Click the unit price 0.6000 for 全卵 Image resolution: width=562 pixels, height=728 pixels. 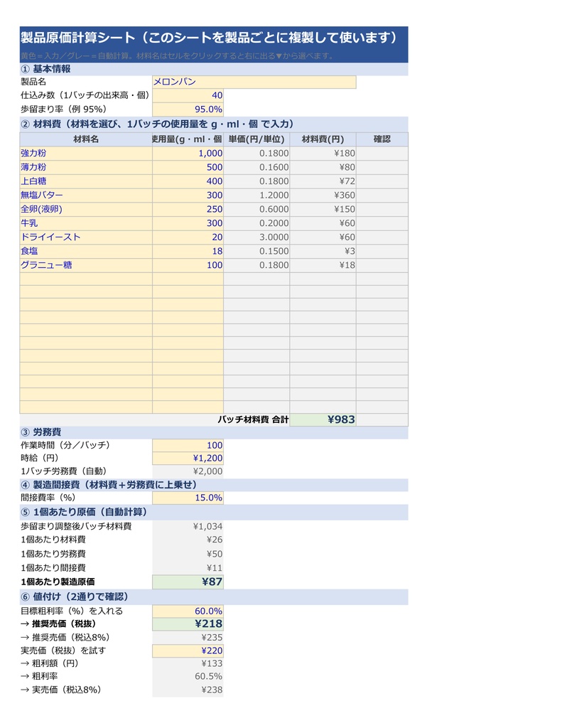click(x=256, y=210)
